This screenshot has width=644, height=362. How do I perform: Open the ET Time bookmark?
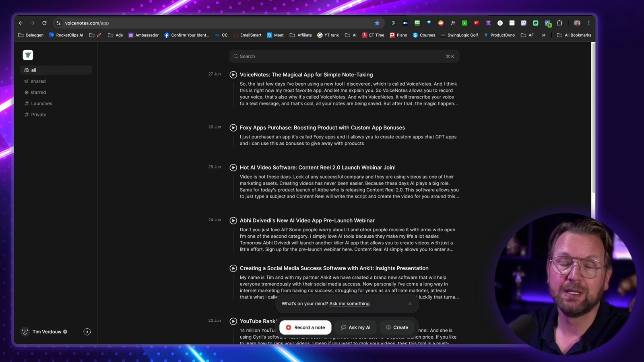point(373,35)
